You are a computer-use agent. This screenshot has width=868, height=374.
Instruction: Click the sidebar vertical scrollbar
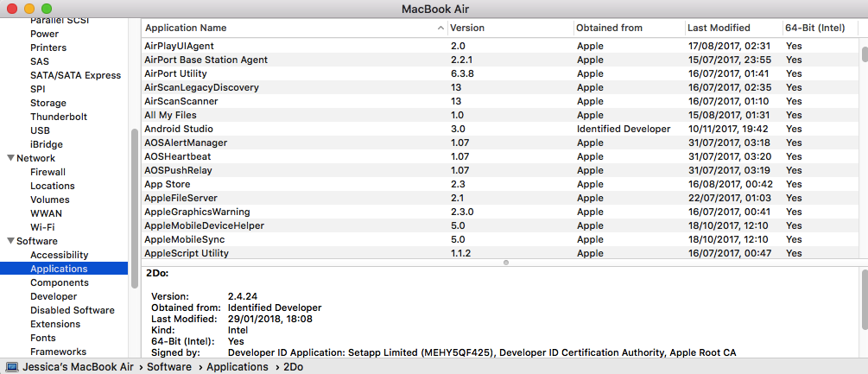135,208
